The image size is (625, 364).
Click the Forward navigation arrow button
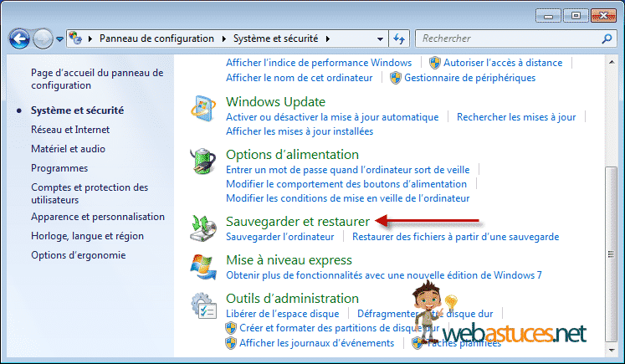[43, 39]
